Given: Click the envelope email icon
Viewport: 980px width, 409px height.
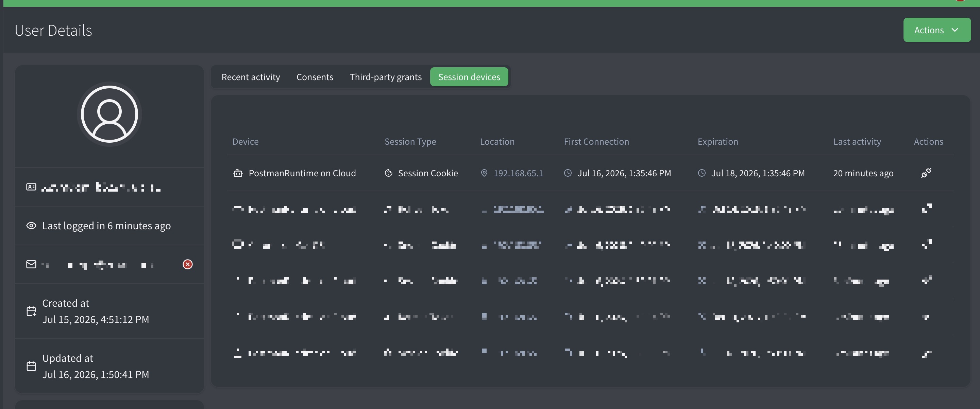Looking at the screenshot, I should [x=31, y=265].
